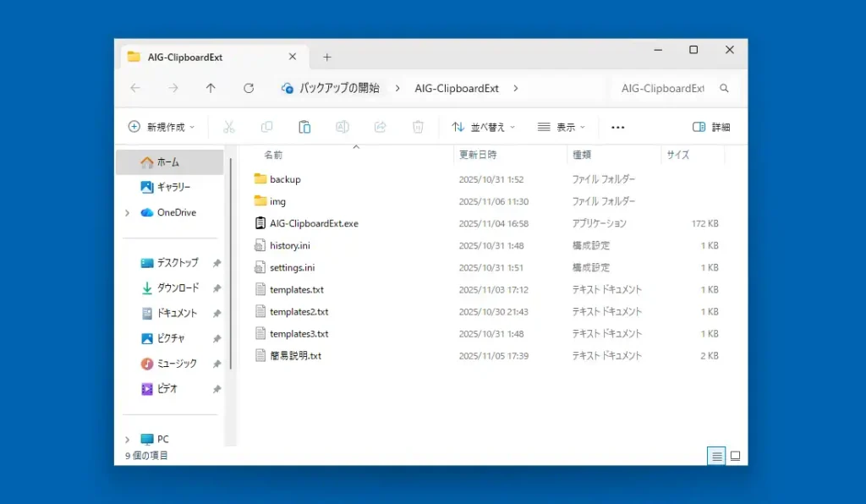This screenshot has height=504, width=866.
Task: Click the Refresh icon in the address bar
Action: coord(249,88)
